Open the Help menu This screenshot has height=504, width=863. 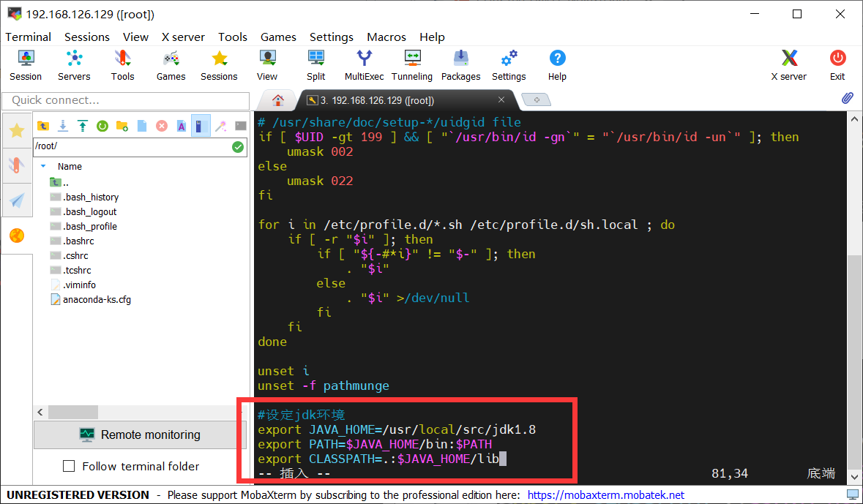pyautogui.click(x=432, y=37)
